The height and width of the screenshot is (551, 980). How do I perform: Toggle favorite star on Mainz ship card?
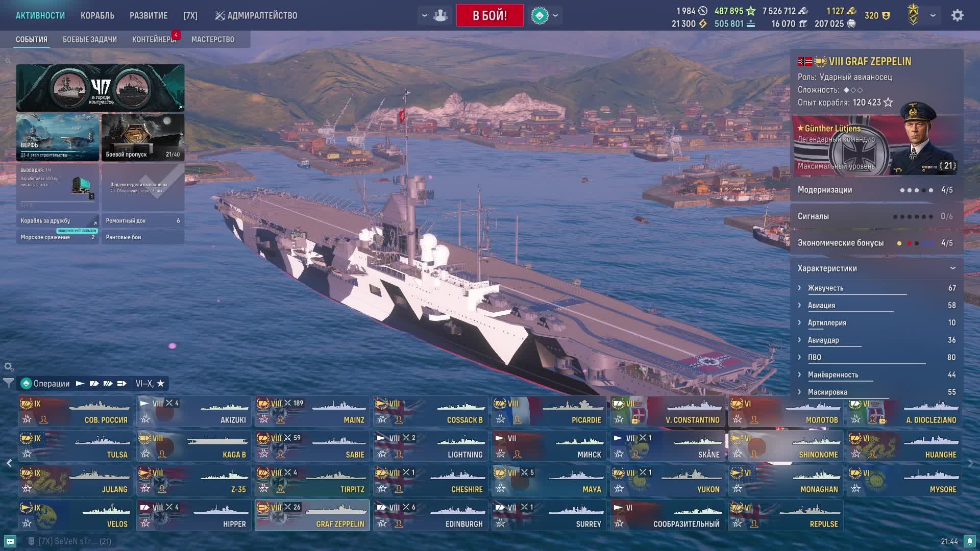click(264, 419)
